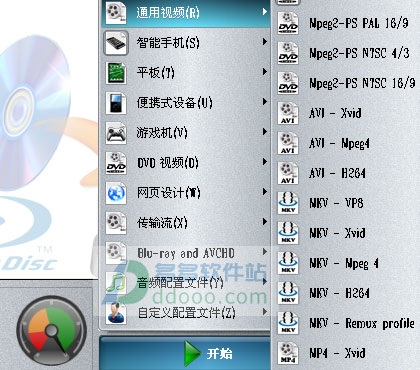Viewport: 420px width, 370px height.
Task: Select the MP4 - Xvid profile
Action: 345,353
